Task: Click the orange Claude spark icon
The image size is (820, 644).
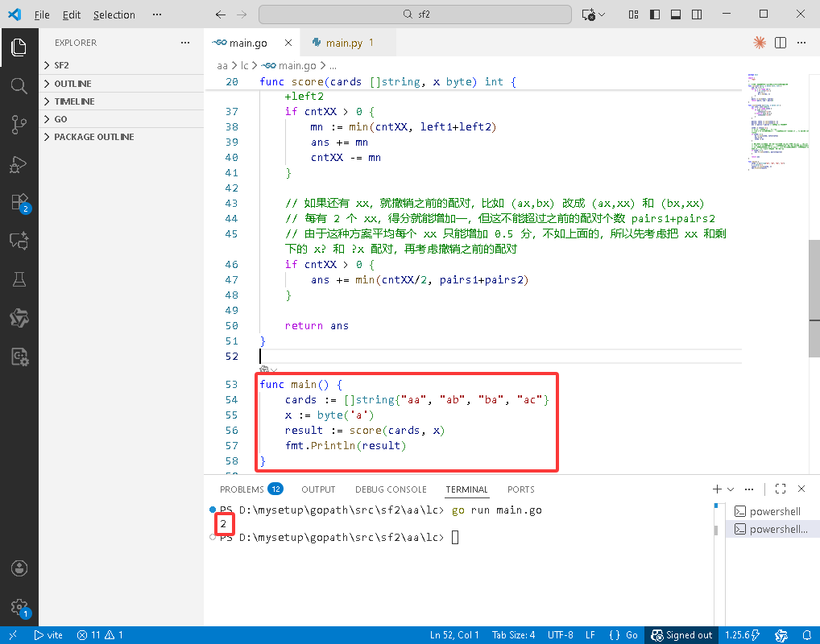Action: (x=760, y=43)
